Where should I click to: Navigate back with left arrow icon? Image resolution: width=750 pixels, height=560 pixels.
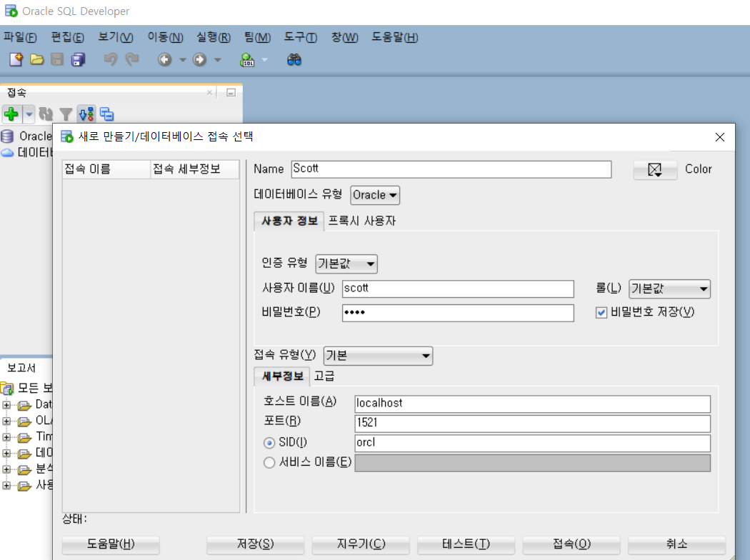point(164,60)
